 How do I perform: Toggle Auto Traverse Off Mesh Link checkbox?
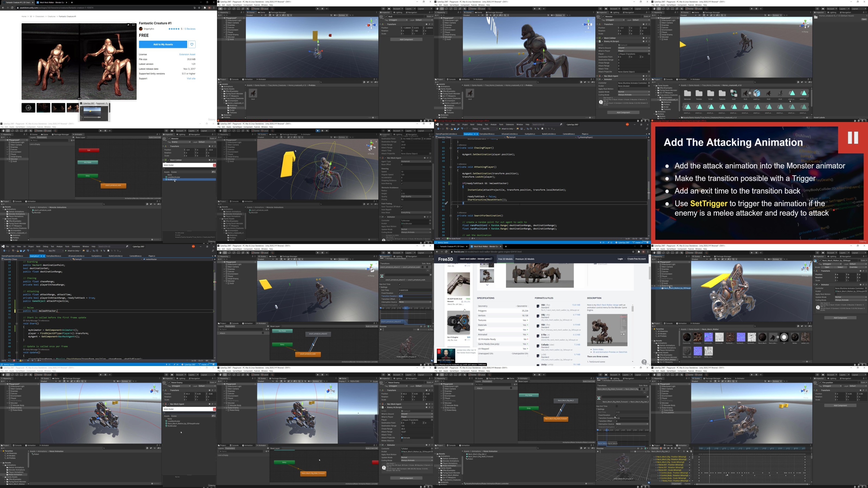point(402,206)
